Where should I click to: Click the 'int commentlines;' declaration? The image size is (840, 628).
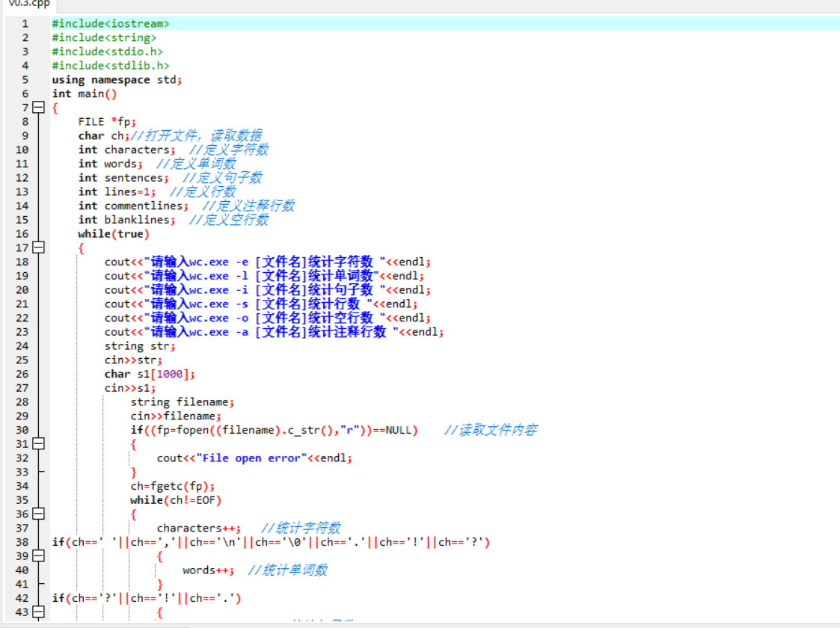point(133,206)
